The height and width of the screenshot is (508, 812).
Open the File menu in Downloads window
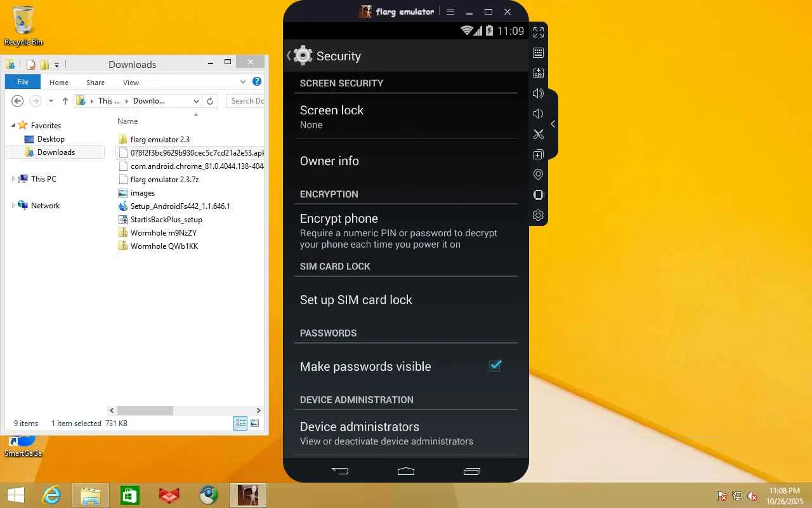click(23, 82)
